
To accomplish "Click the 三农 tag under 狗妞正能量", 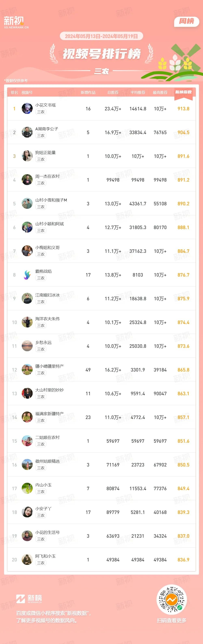I will [41, 159].
